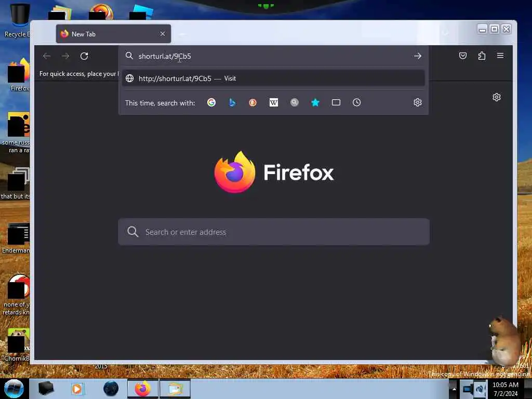This screenshot has height=399, width=532.
Task: Open the black box taskbar icon
Action: click(46, 389)
